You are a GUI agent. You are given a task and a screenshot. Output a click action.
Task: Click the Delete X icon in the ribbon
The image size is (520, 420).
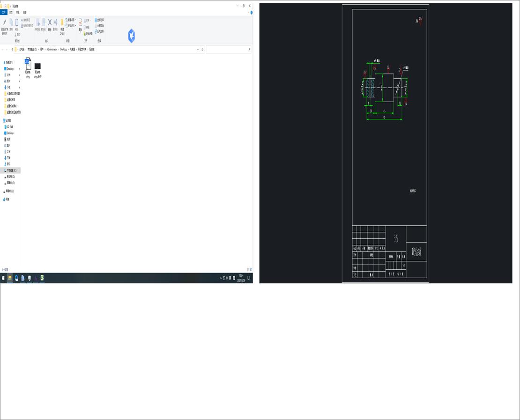tap(50, 22)
